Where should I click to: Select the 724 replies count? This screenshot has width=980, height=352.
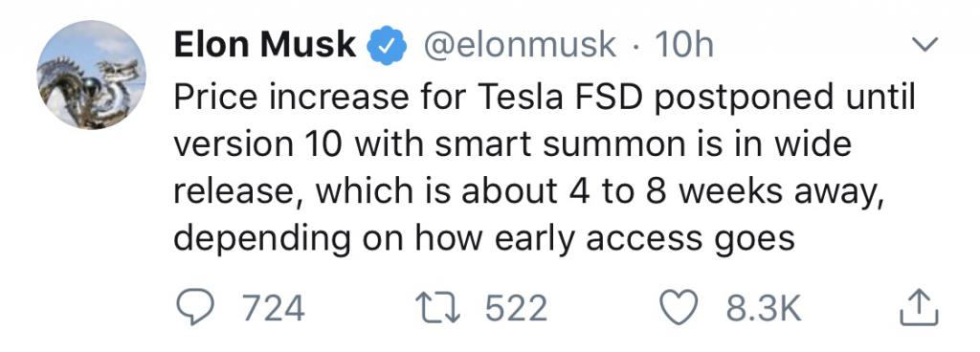pos(274,309)
